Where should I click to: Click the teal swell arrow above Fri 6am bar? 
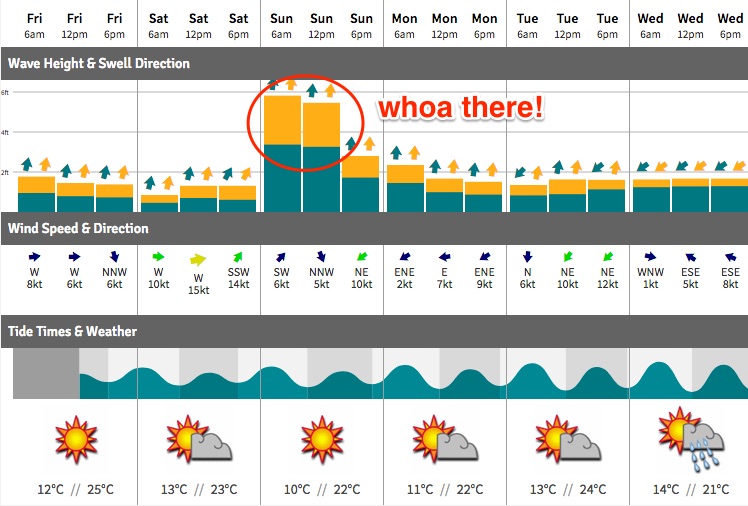(27, 164)
